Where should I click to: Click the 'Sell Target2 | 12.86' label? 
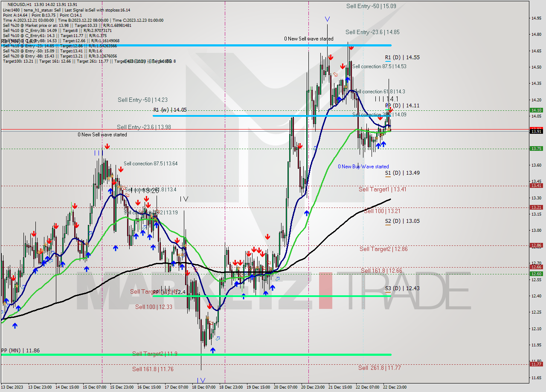coord(383,249)
